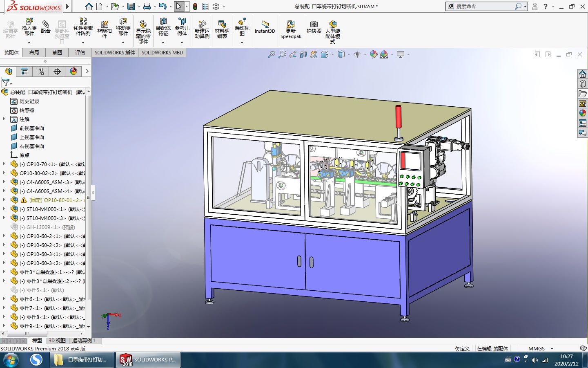Select the 前视基准面 (Front Plane) item
The image size is (588, 368).
tap(31, 128)
